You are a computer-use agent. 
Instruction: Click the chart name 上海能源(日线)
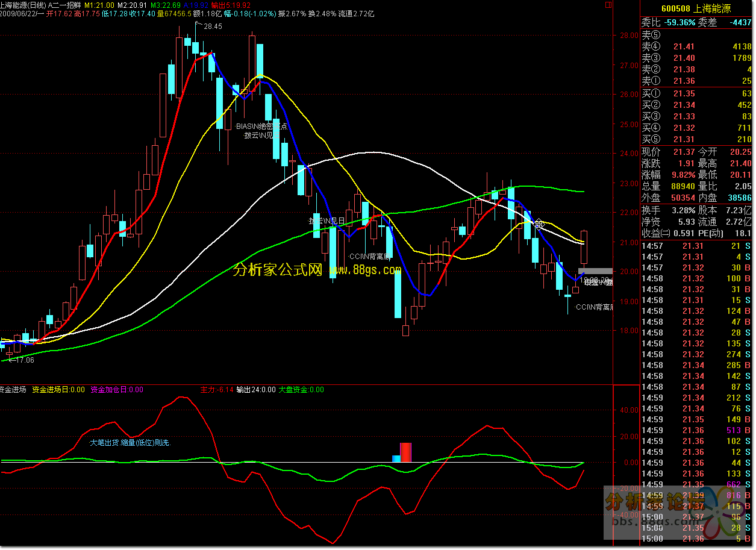tap(23, 5)
